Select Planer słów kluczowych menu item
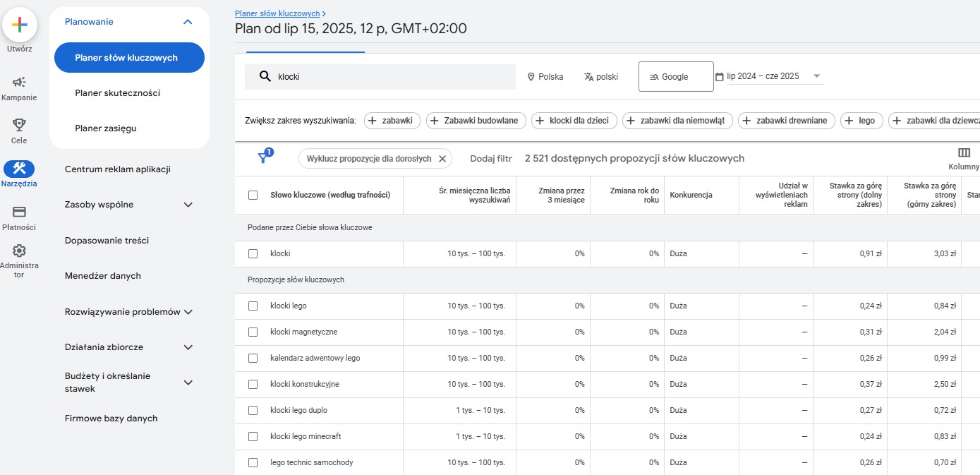This screenshot has height=475, width=980. [x=129, y=58]
